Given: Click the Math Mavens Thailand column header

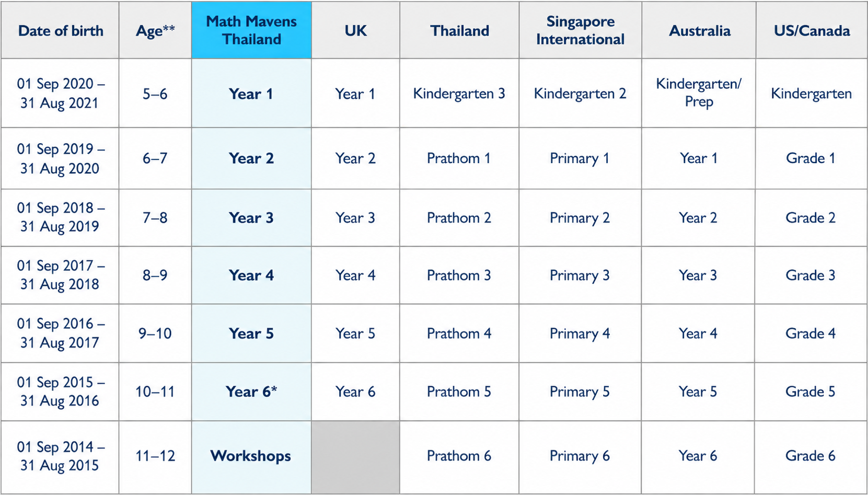Looking at the screenshot, I should 251,30.
